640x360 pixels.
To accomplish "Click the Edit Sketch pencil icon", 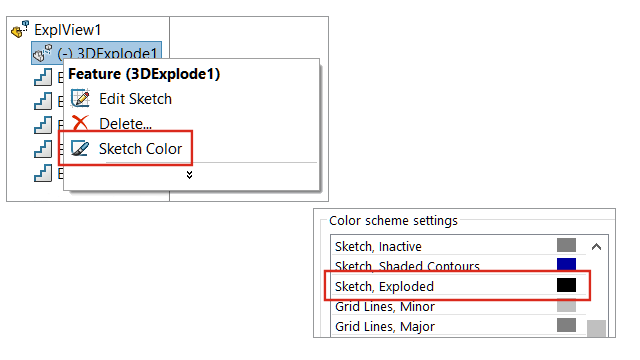I will [80, 98].
